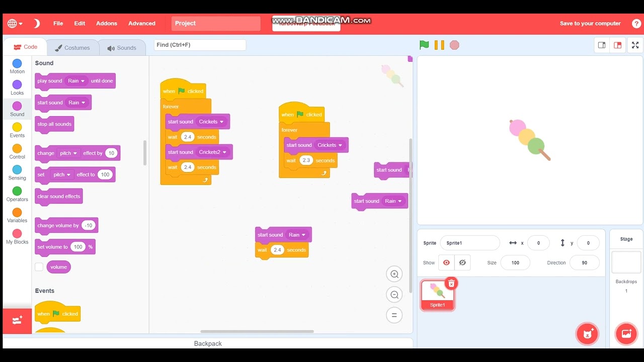Enter full screen stage mode
The image size is (644, 362).
635,45
